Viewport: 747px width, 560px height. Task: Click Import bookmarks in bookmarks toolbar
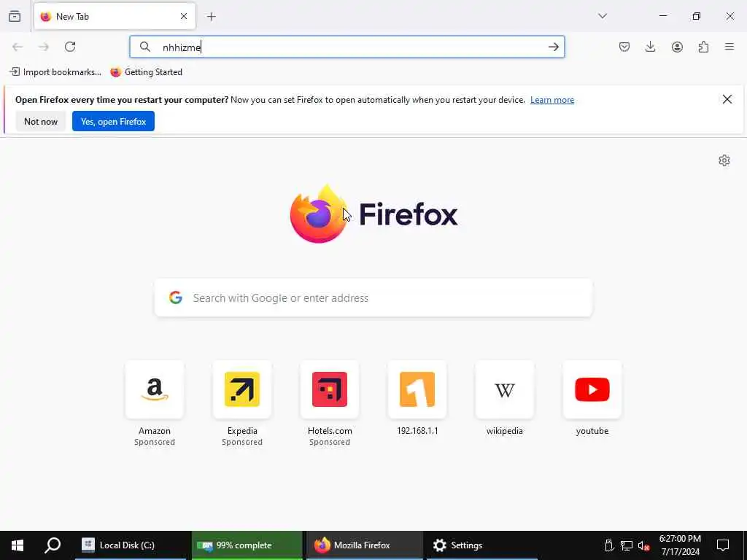point(55,72)
